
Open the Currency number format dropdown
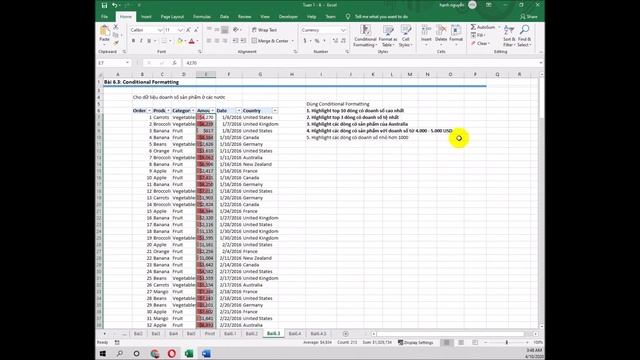click(x=343, y=30)
